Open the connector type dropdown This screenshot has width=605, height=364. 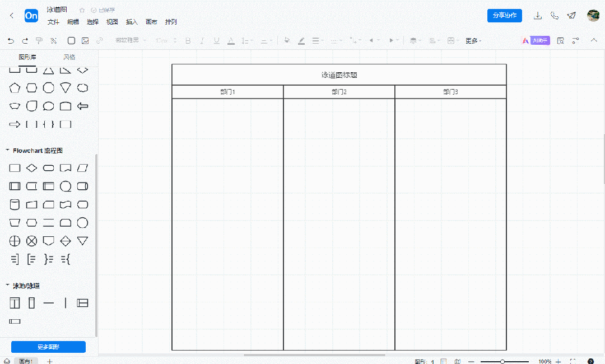click(355, 40)
